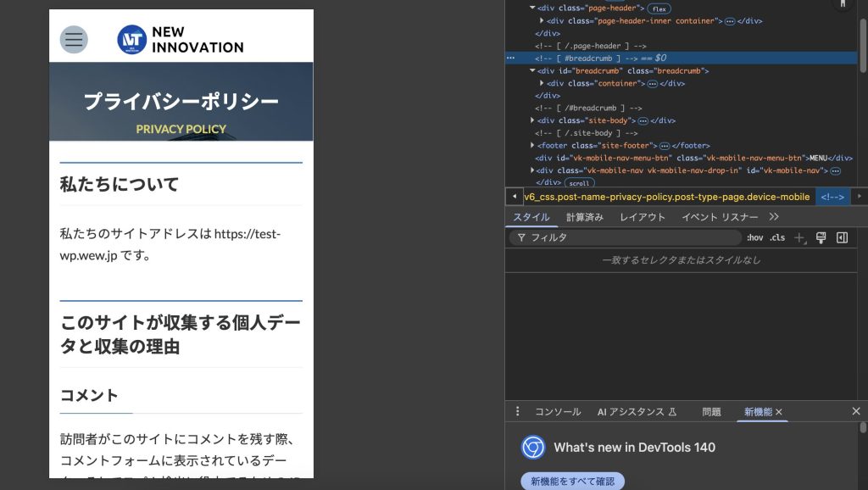Expand the site-body div node

532,120
